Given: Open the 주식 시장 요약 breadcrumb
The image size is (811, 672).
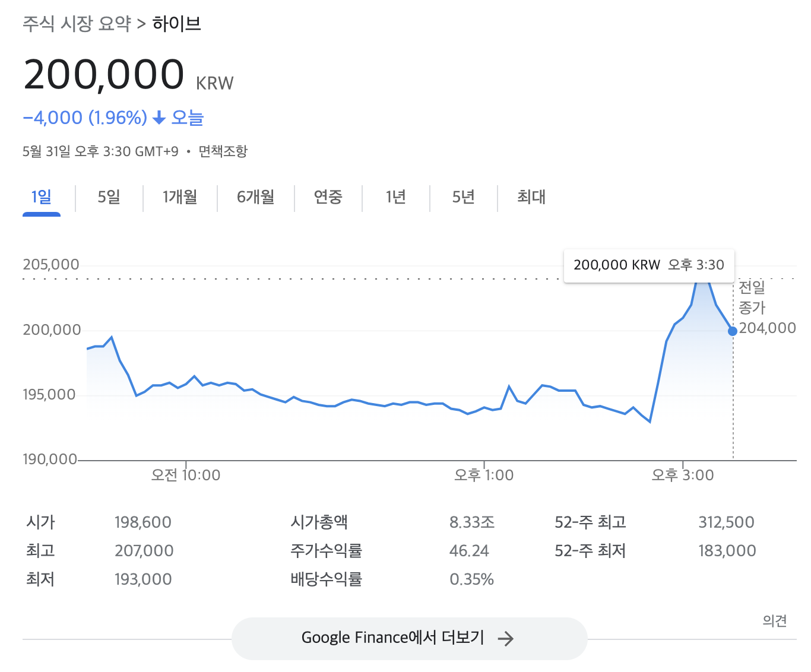Looking at the screenshot, I should pos(77,24).
